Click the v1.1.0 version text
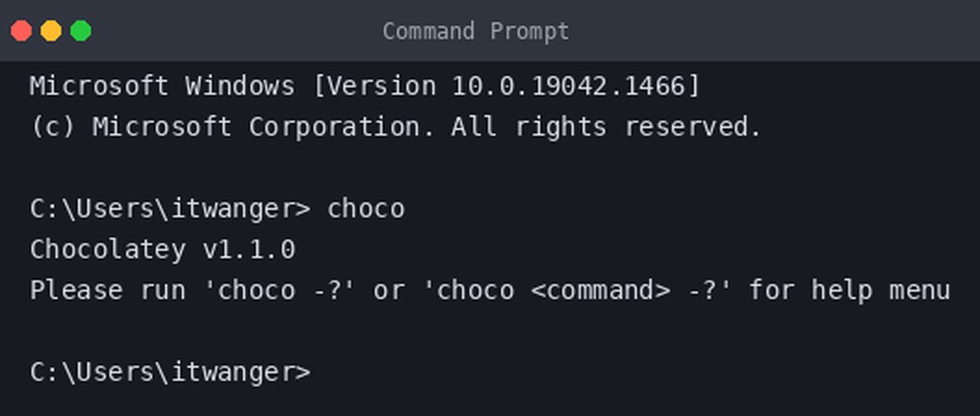 249,250
